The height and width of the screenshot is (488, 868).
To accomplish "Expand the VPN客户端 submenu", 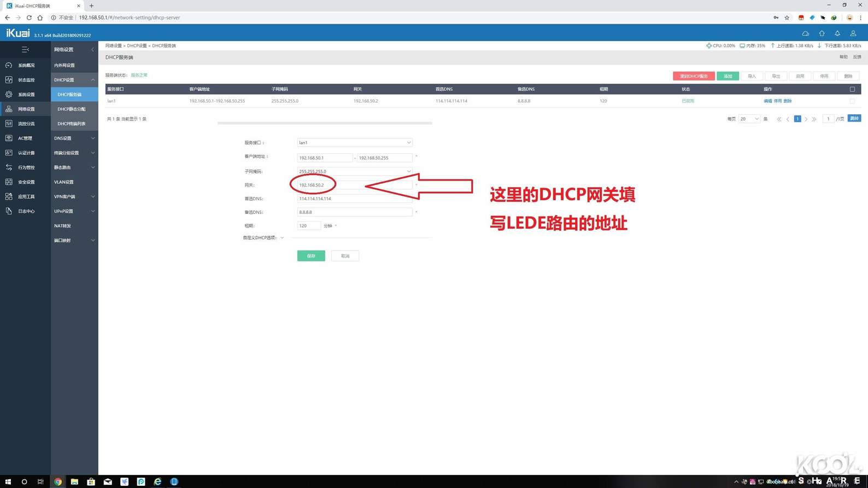I will [x=92, y=196].
